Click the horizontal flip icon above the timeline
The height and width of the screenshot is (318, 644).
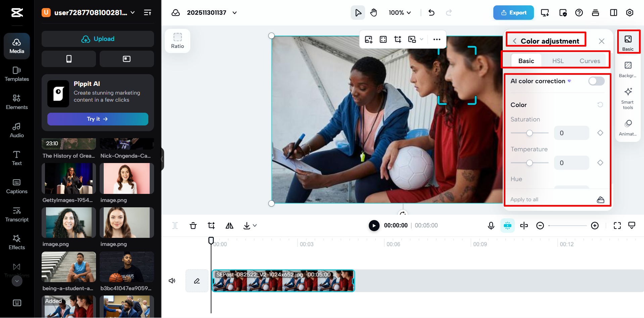229,225
